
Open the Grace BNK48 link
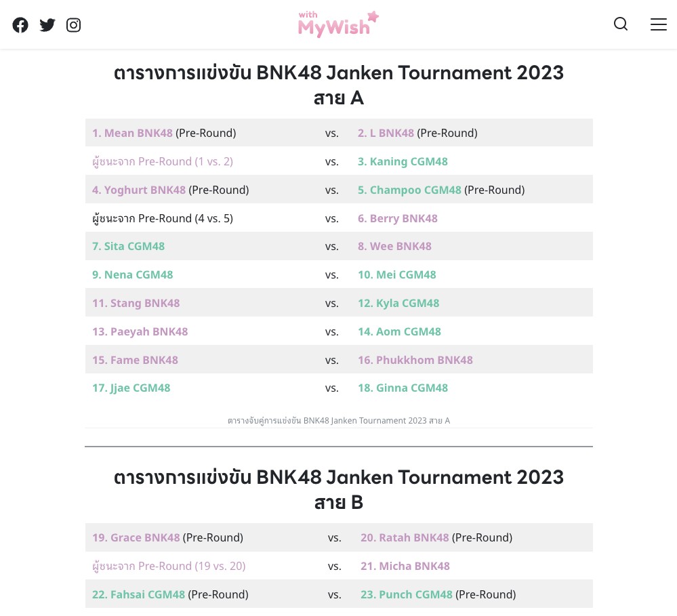click(x=136, y=537)
